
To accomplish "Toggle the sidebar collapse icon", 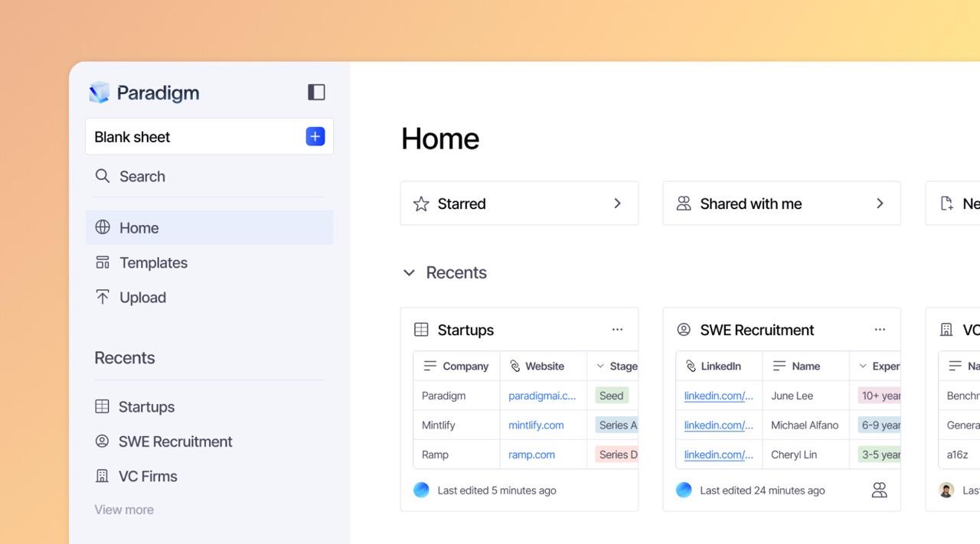I will [316, 92].
